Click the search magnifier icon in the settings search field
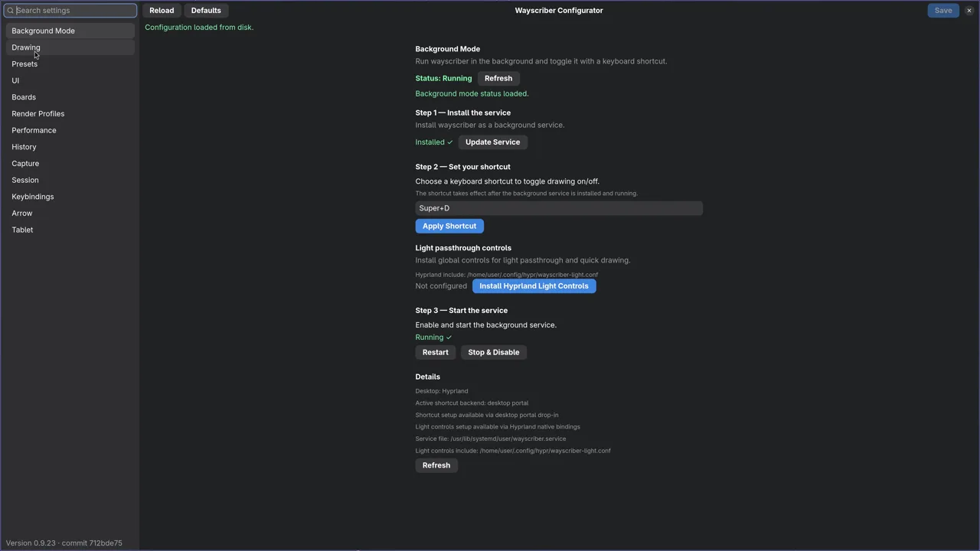 pyautogui.click(x=11, y=11)
